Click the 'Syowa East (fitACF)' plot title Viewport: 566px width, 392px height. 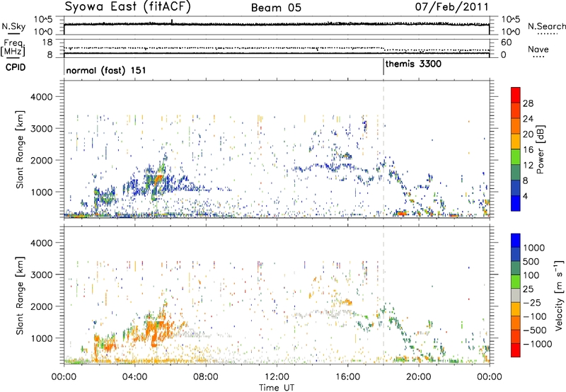click(127, 7)
